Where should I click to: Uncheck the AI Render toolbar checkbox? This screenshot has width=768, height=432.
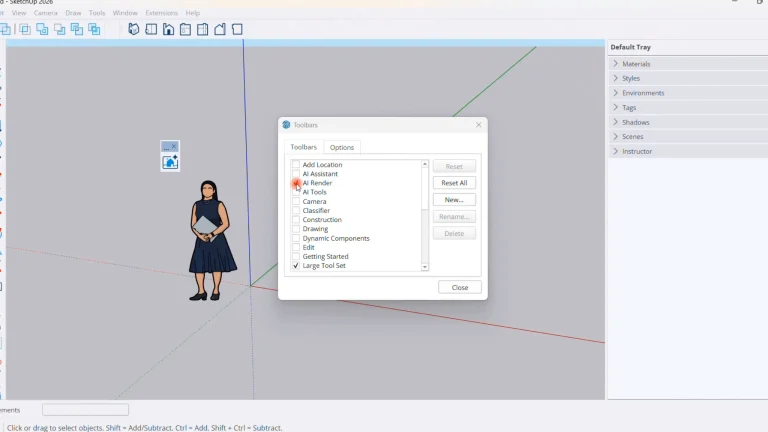[296, 183]
